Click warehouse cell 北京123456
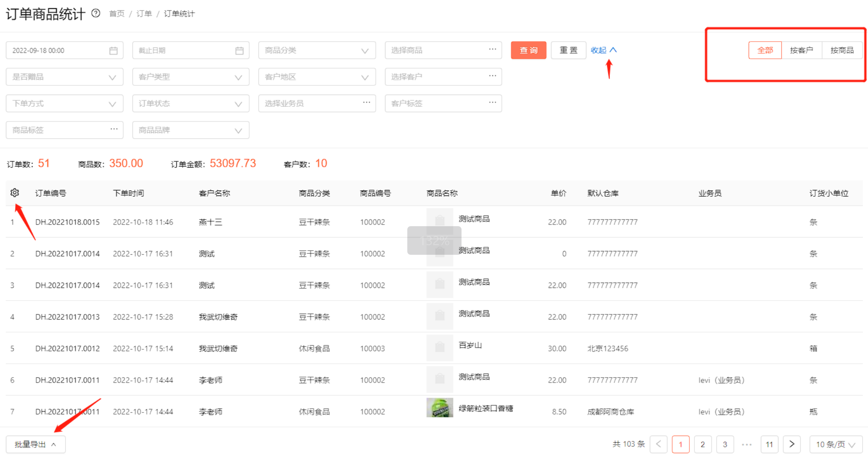Image resolution: width=868 pixels, height=457 pixels. tap(608, 348)
